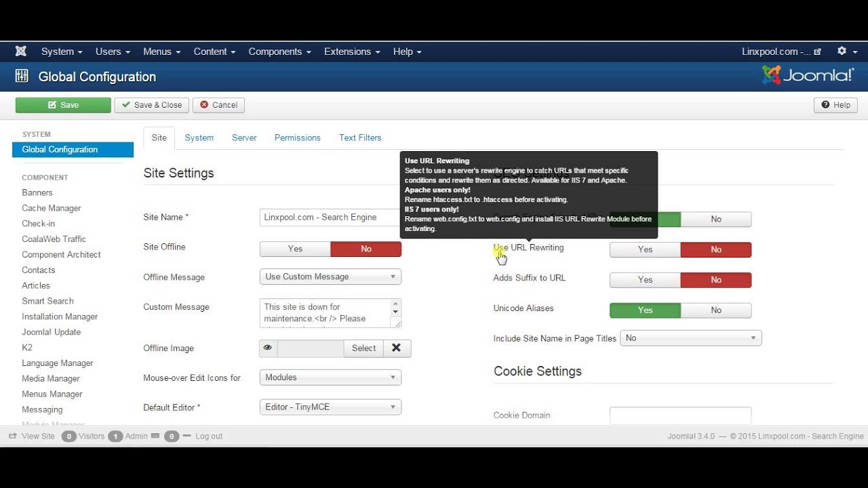Open the Default Editor dropdown

point(330,407)
